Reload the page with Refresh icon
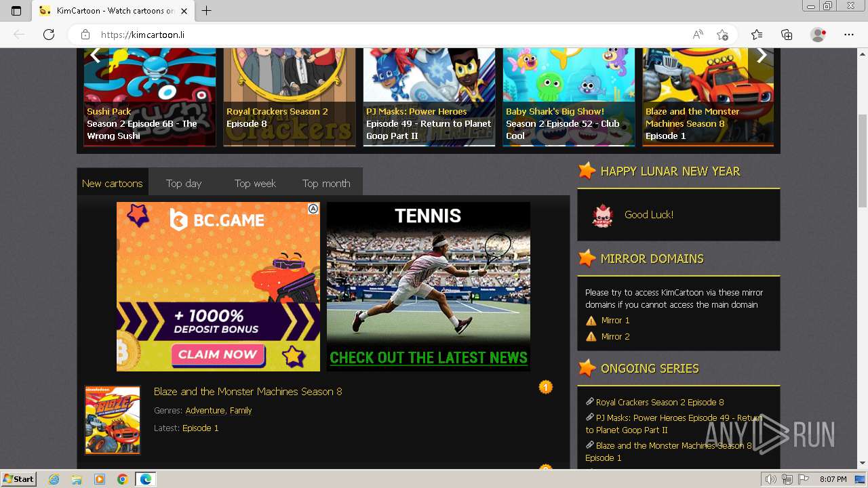The image size is (868, 488). click(x=49, y=35)
